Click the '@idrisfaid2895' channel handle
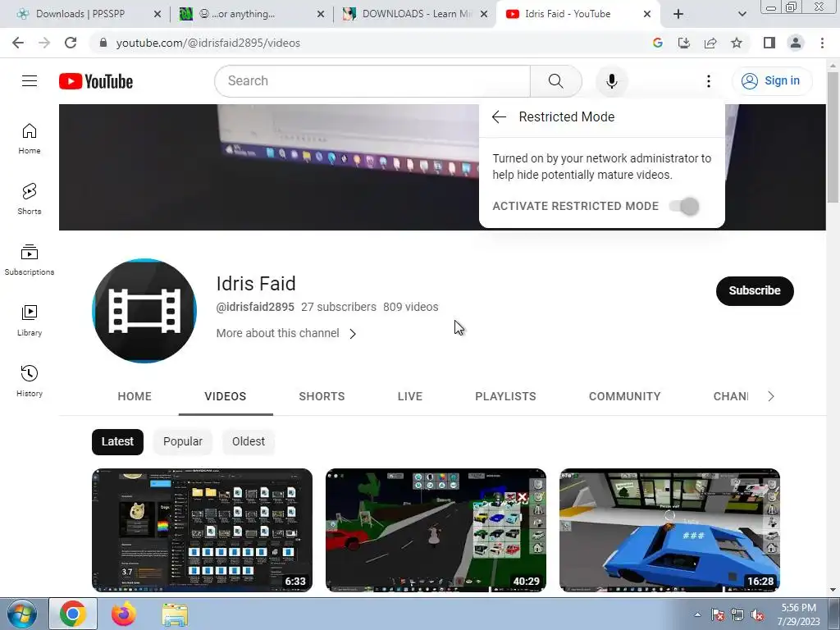This screenshot has width=840, height=630. point(255,307)
